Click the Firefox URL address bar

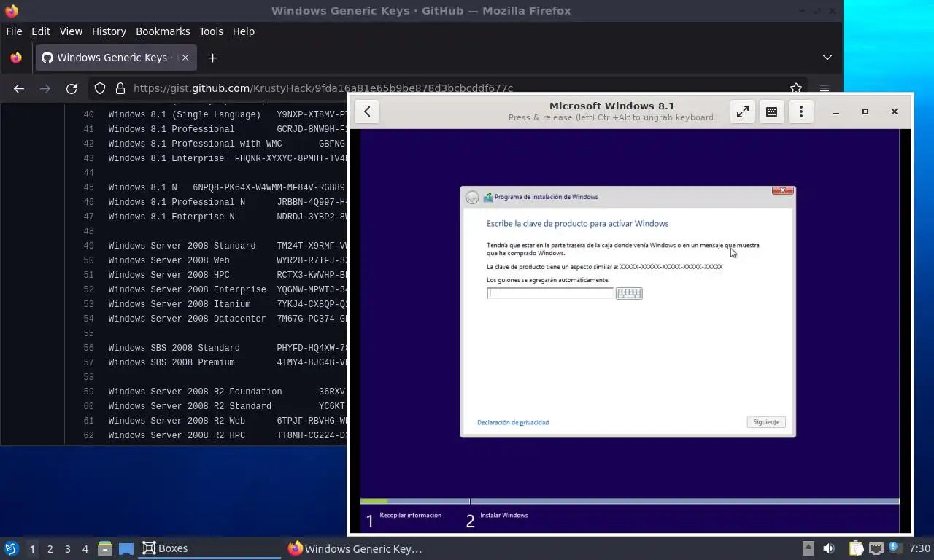click(x=449, y=88)
